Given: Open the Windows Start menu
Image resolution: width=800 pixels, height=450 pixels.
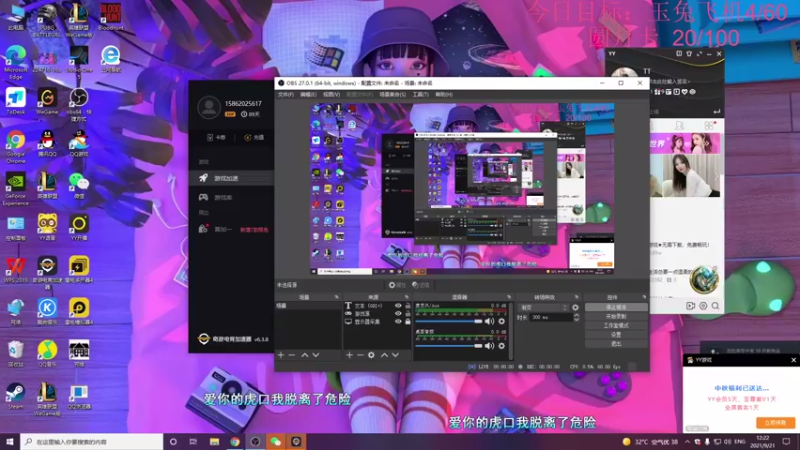Looking at the screenshot, I should pyautogui.click(x=10, y=441).
